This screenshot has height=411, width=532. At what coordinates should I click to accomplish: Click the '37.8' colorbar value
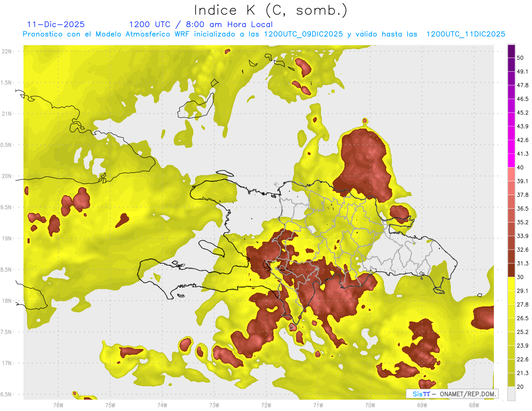(x=523, y=195)
